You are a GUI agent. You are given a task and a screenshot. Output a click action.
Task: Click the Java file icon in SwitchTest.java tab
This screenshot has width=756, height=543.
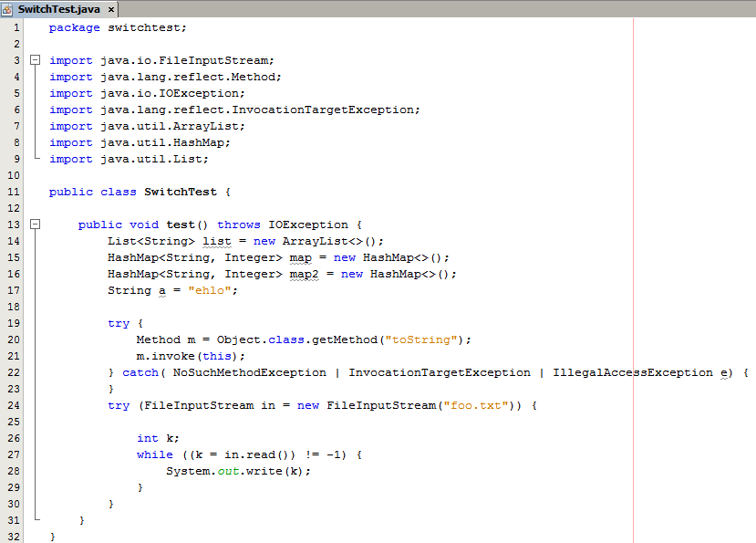tap(8, 9)
